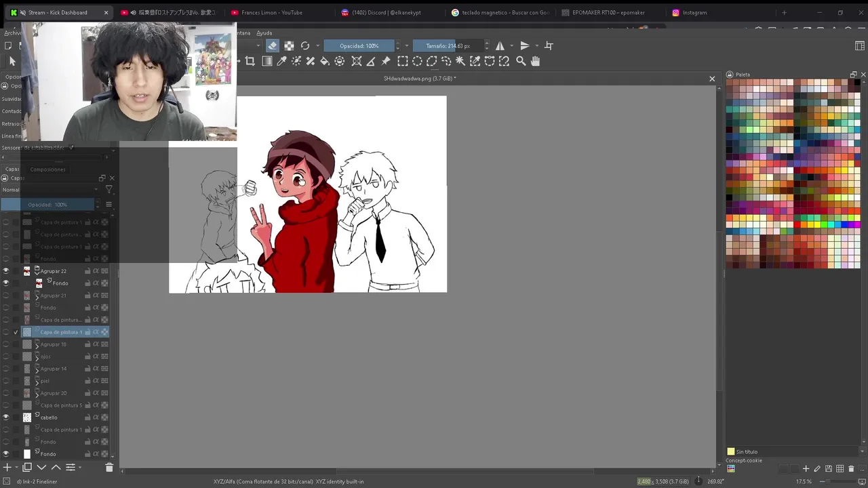
Task: Click the edit palette pencil icon
Action: coord(817,468)
